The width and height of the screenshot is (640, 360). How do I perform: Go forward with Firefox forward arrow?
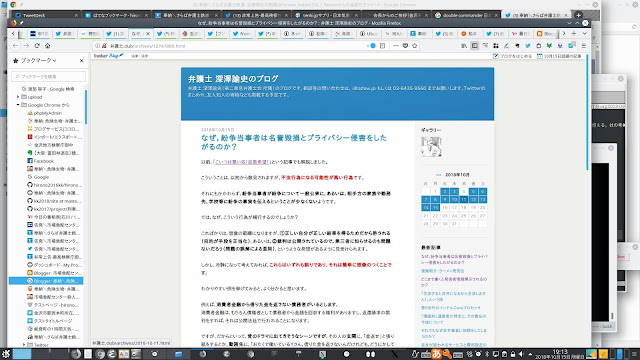coord(26,46)
